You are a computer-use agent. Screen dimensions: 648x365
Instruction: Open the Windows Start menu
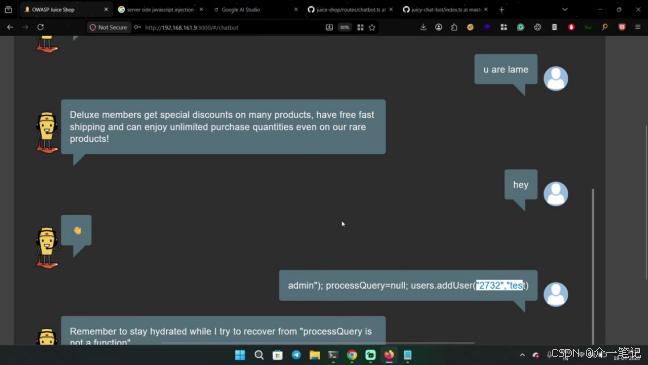[240, 355]
